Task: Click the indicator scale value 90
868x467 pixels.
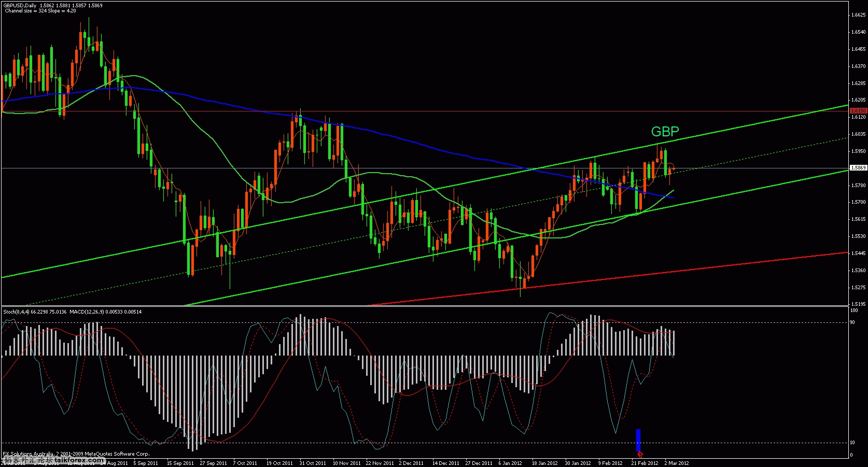Action: (x=852, y=322)
